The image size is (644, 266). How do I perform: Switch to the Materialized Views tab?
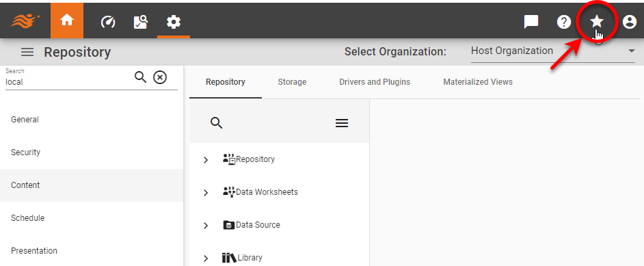478,81
